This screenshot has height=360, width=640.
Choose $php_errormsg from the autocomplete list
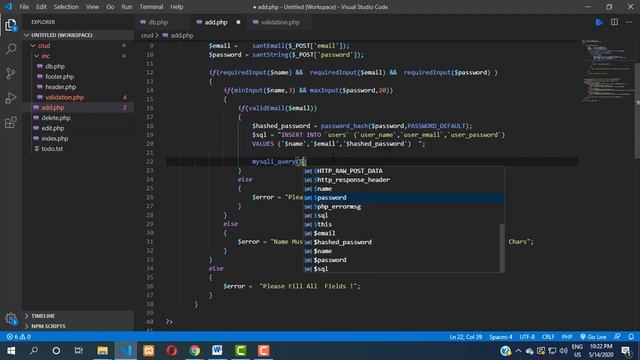(402, 207)
